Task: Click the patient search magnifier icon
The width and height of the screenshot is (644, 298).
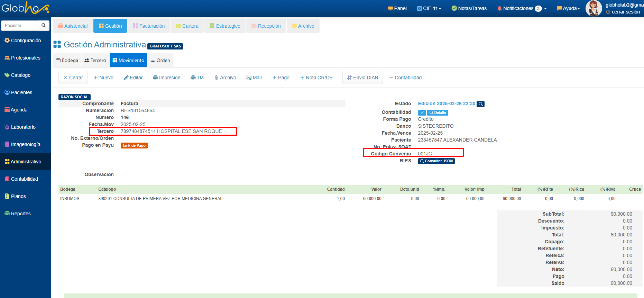Action: tap(44, 26)
